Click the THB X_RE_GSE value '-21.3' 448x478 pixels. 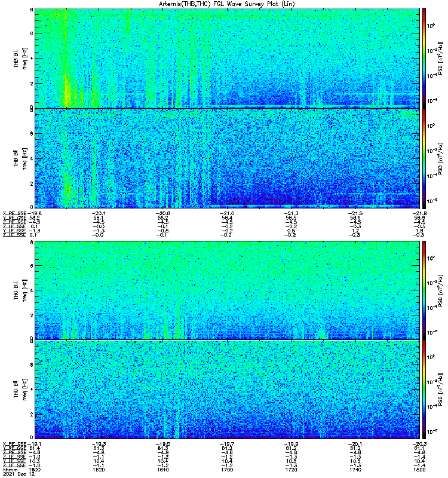tap(291, 213)
